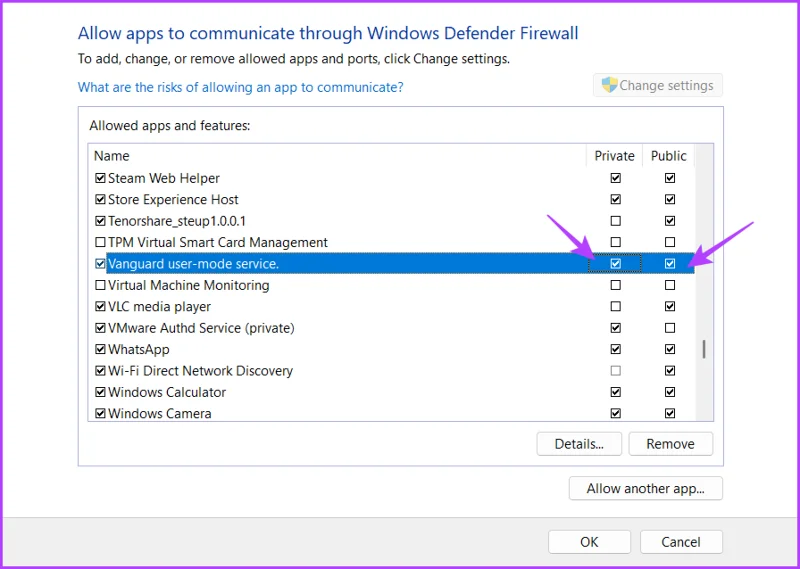800x569 pixels.
Task: Select 'Tenorshare_steup1.0.0.1' row text
Action: coord(177,221)
